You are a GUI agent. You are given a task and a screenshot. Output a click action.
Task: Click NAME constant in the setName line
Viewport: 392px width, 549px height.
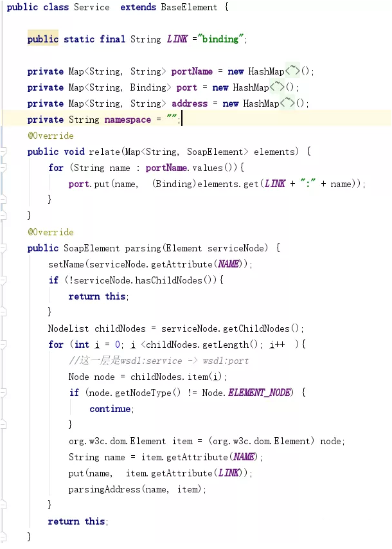click(228, 264)
